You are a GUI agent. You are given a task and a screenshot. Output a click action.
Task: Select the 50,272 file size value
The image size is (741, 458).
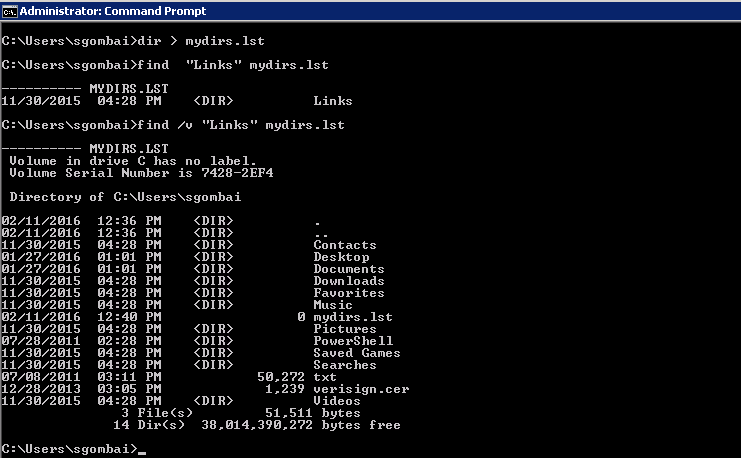pyautogui.click(x=281, y=377)
